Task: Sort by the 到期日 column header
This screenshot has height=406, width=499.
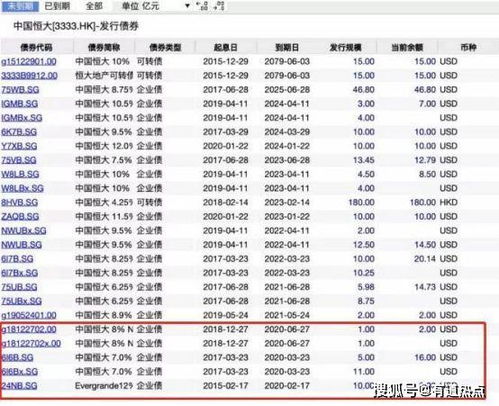Action: (287, 47)
